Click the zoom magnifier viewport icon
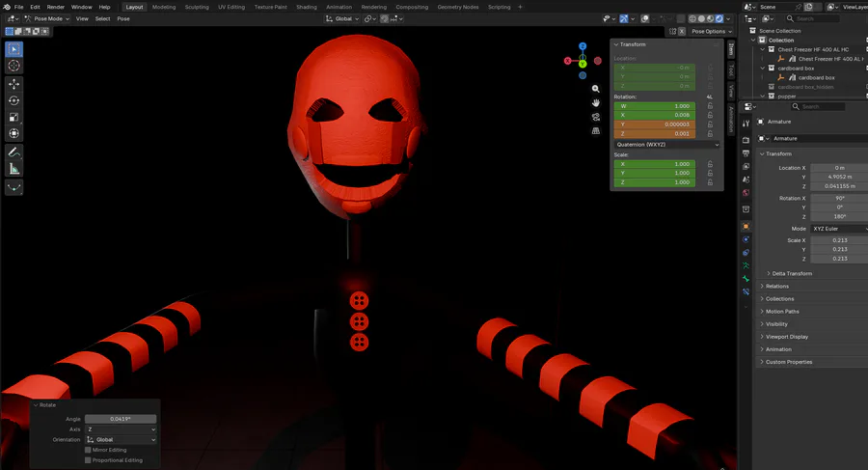 coord(596,89)
